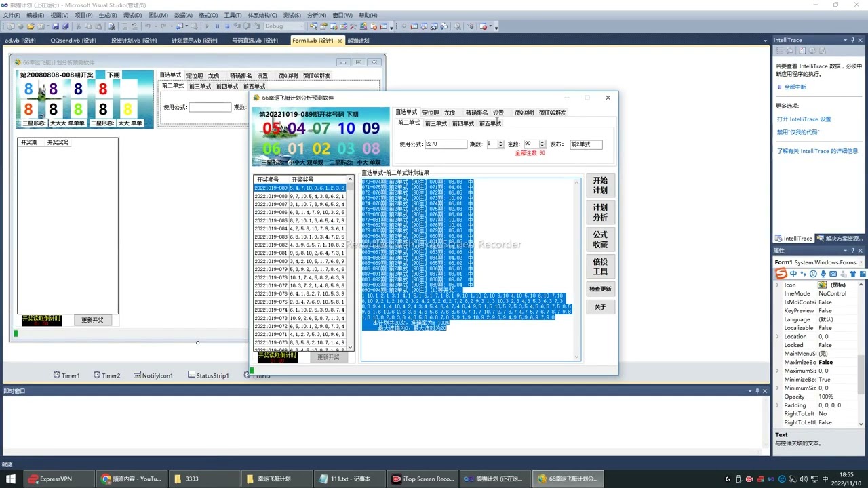
Task: Click the 检查更新 button
Action: (600, 289)
